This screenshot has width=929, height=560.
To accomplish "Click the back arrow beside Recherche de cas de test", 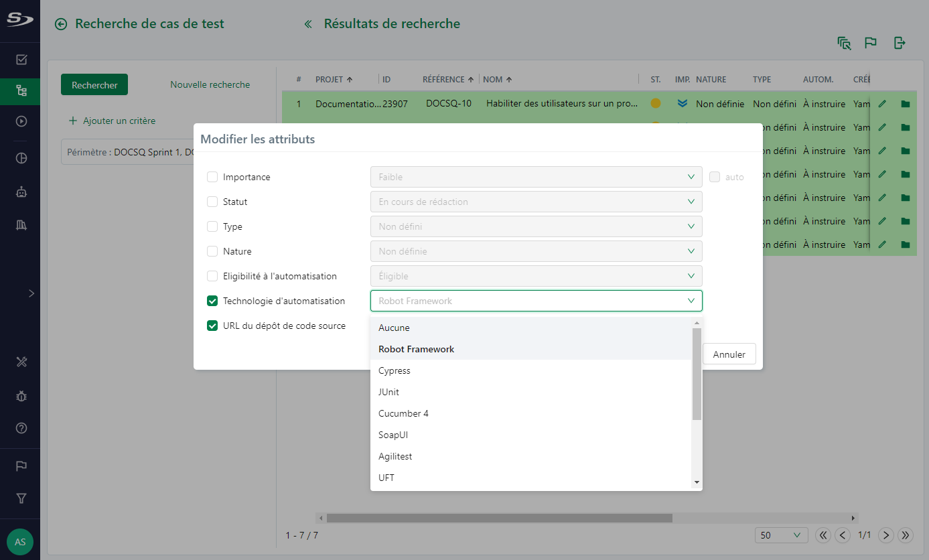I will (x=61, y=24).
